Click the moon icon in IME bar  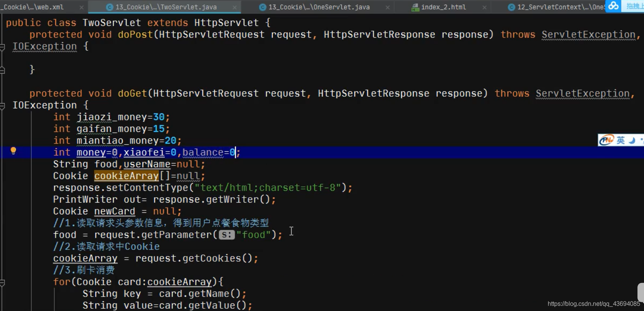coord(632,140)
